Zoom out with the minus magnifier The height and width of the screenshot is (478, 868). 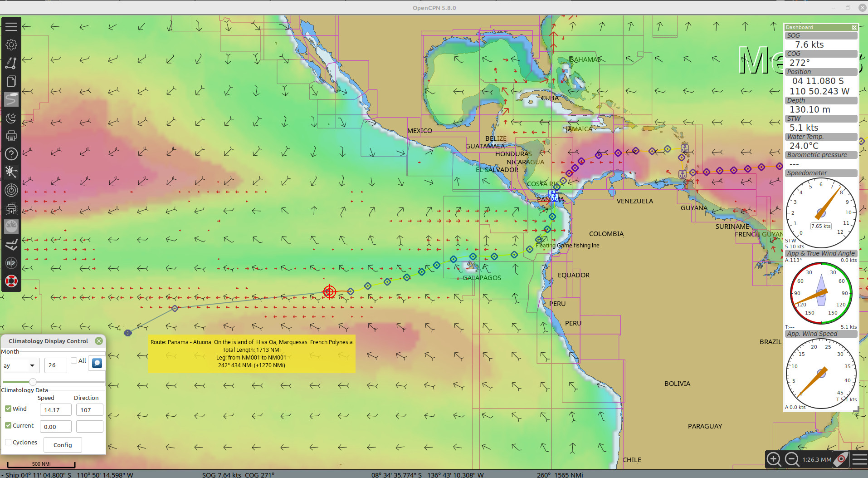(792, 459)
